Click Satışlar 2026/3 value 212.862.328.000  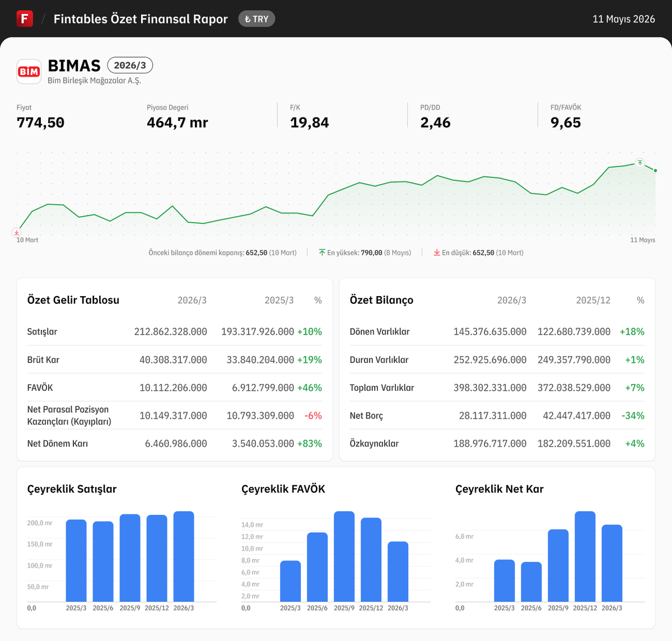tap(171, 331)
